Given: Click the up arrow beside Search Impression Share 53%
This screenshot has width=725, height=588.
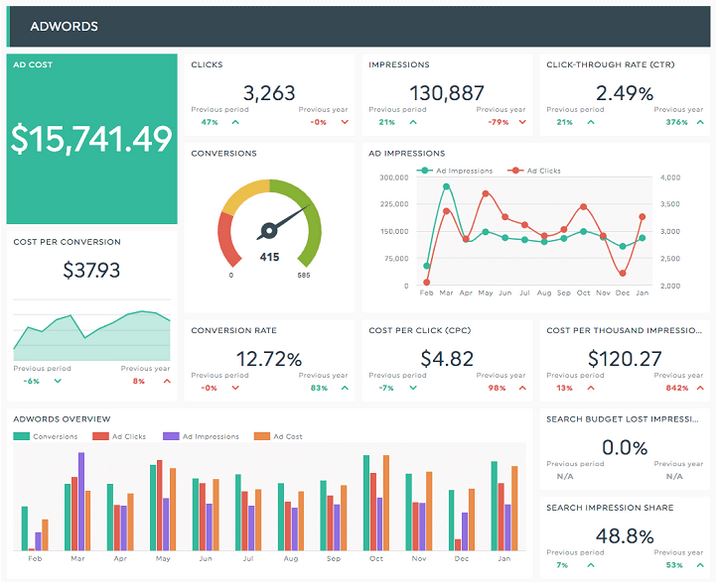Looking at the screenshot, I should click(x=700, y=565).
